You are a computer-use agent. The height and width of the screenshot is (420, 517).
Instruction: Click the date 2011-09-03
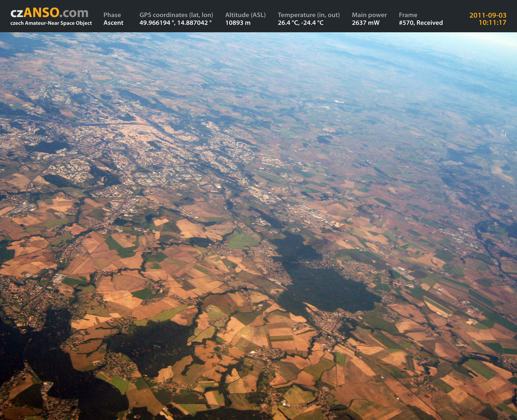pos(488,15)
